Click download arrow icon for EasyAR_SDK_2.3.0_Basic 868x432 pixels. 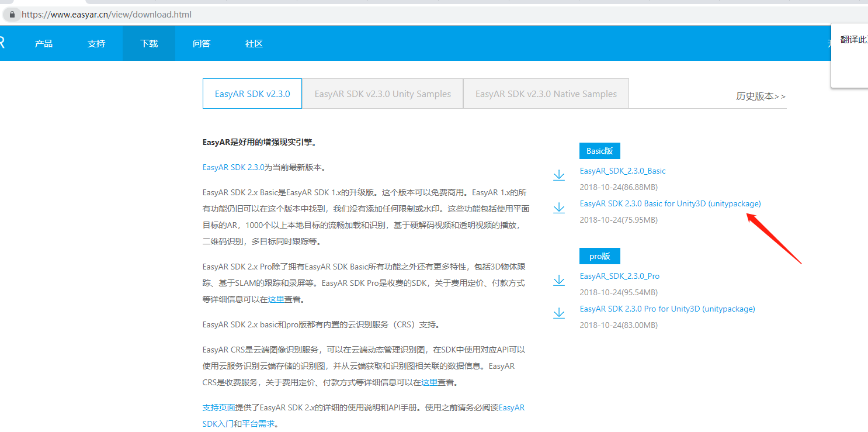tap(559, 175)
